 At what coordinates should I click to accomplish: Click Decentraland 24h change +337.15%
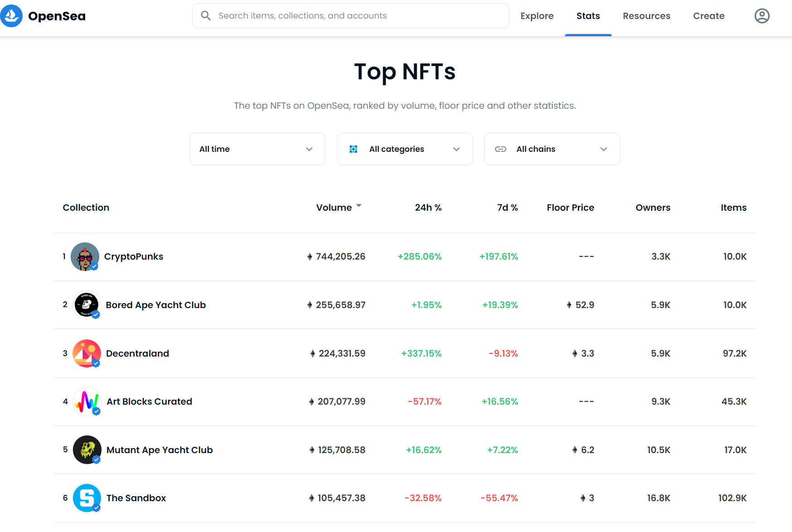[x=421, y=353]
